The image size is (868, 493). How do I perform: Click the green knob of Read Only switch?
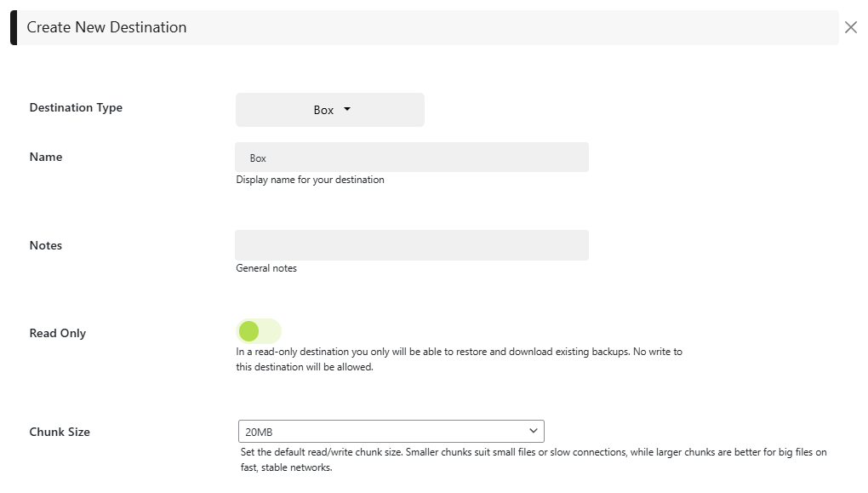coord(248,331)
